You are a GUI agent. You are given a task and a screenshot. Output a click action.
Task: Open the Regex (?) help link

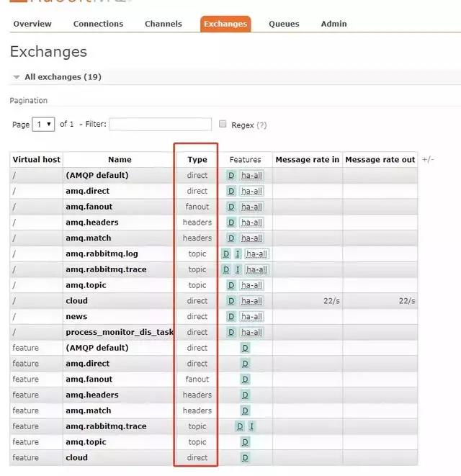[261, 125]
